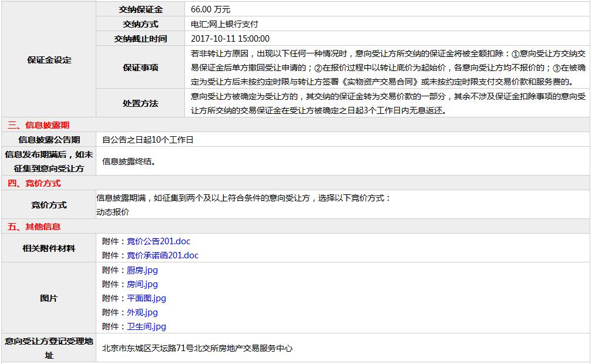Select the 四、竞价方式 section heading

pyautogui.click(x=34, y=183)
